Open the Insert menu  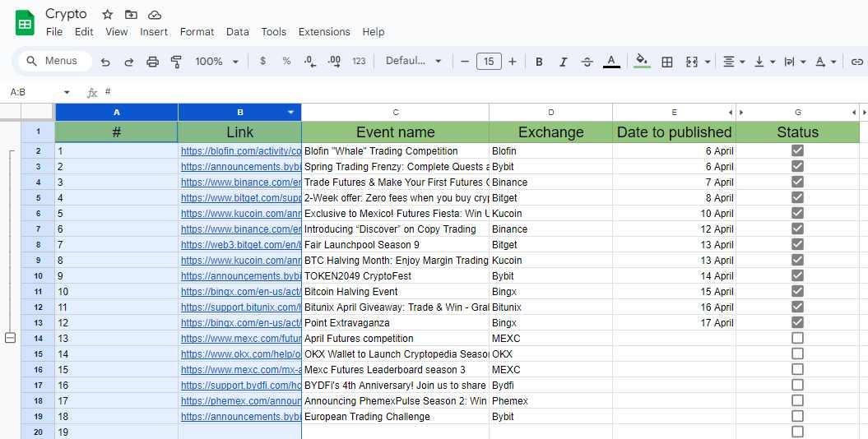[154, 31]
